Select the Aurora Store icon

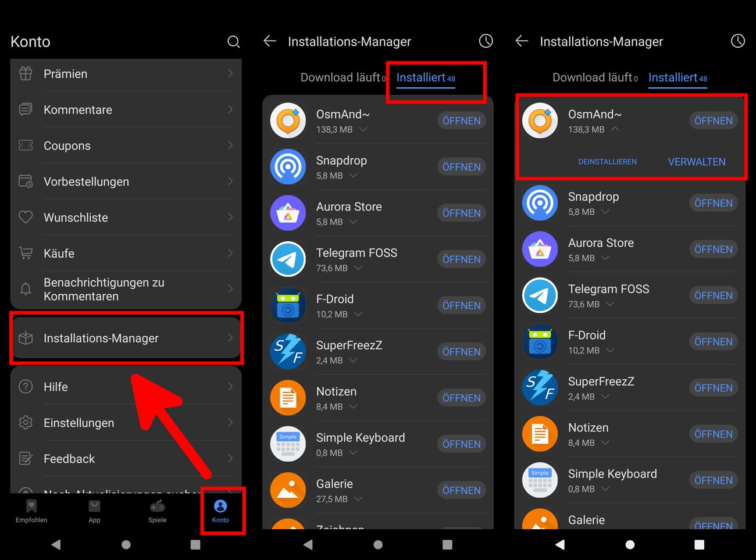[x=288, y=213]
